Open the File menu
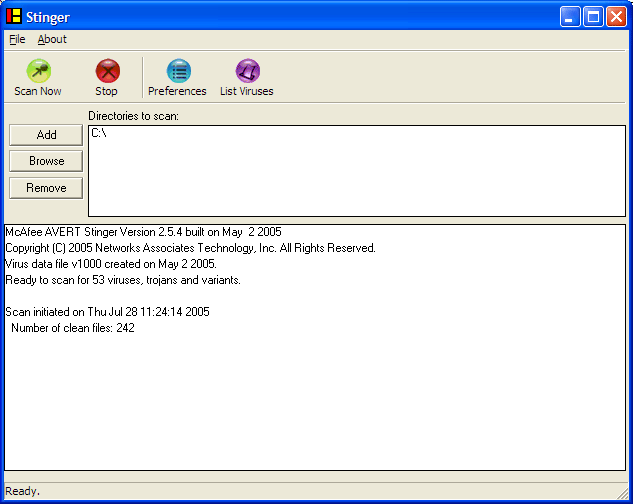Screen dimensions: 633x504 click(x=17, y=39)
